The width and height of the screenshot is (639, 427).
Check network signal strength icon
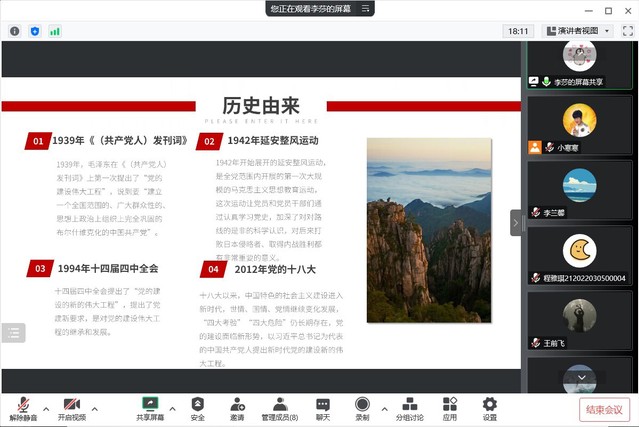click(x=55, y=31)
